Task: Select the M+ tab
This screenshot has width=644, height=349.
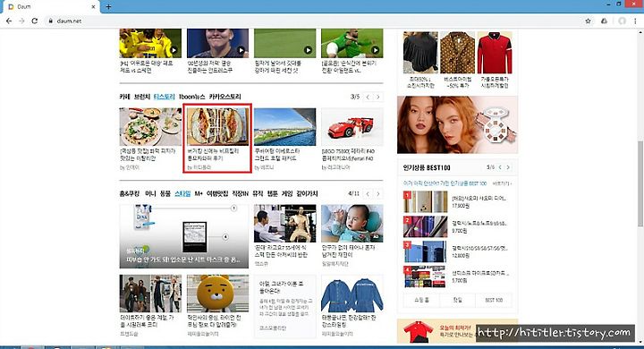Action: coord(199,193)
